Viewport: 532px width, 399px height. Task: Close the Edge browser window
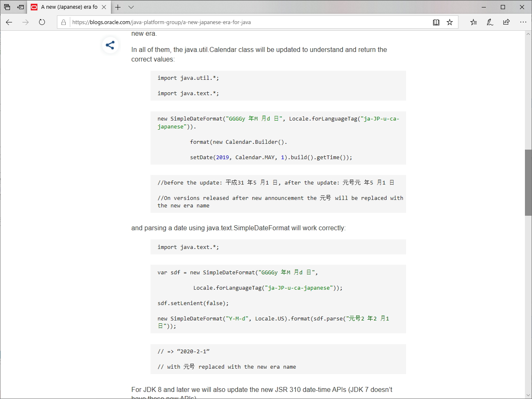click(x=522, y=7)
